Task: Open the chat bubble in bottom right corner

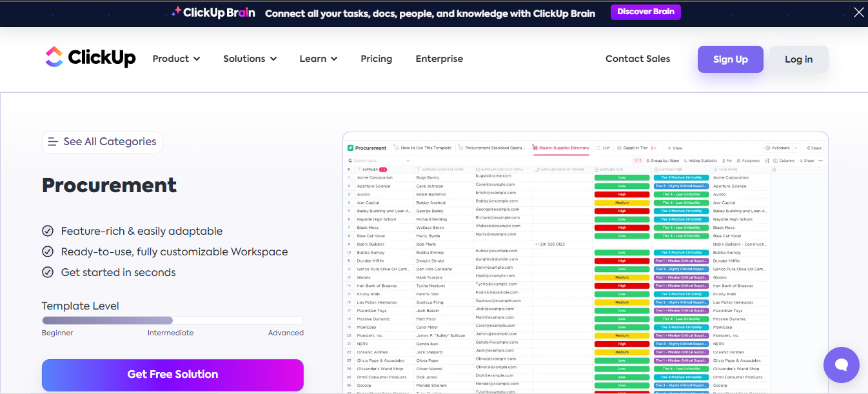Action: (841, 365)
